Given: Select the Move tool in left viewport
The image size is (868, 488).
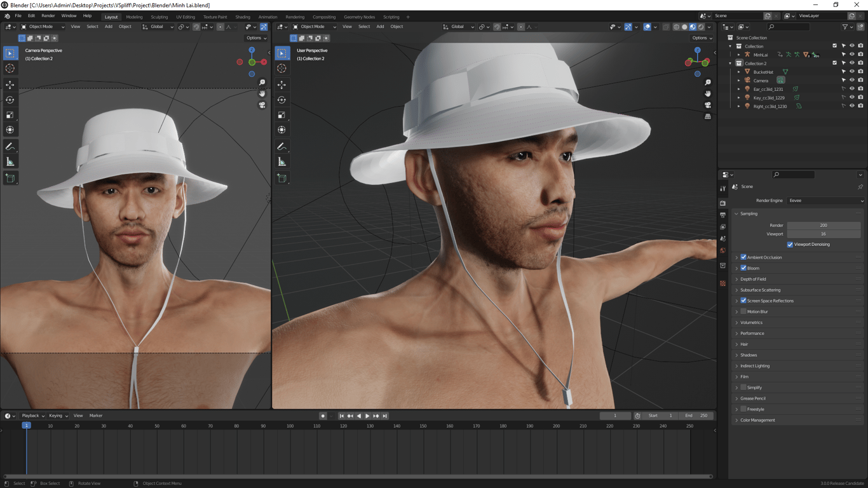Looking at the screenshot, I should 10,85.
